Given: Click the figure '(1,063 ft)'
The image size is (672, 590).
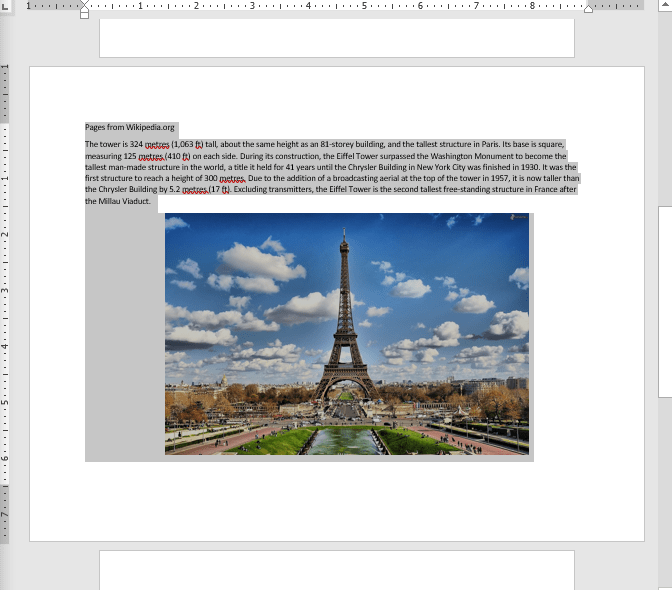Looking at the screenshot, I should pos(187,144).
